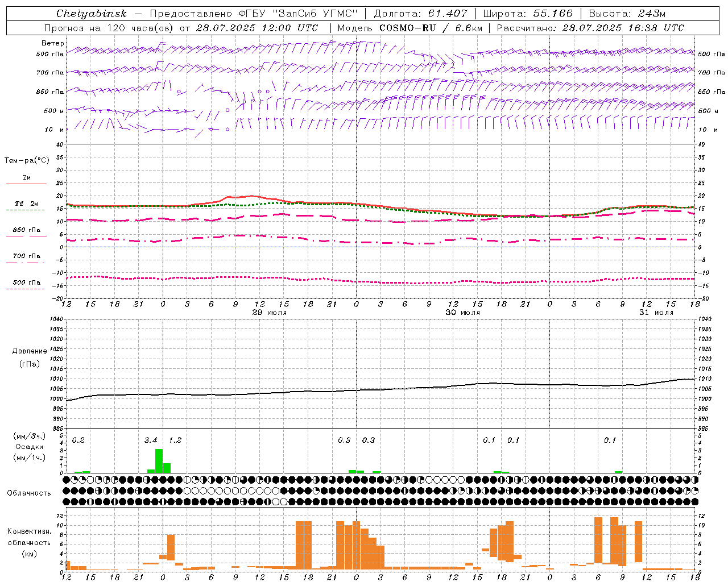This screenshot has width=728, height=582.
Task: Click the Давление (гПа) axis label
Action: (30, 357)
